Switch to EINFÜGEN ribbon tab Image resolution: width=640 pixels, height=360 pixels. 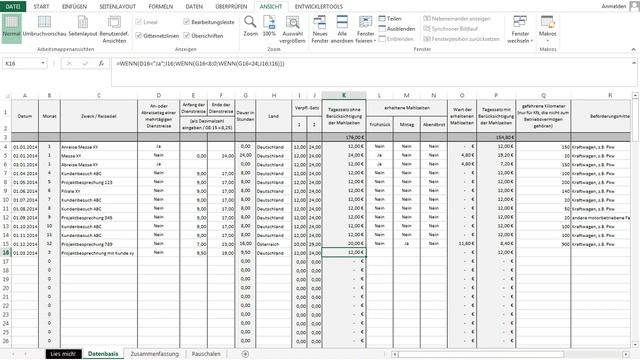[x=74, y=7]
